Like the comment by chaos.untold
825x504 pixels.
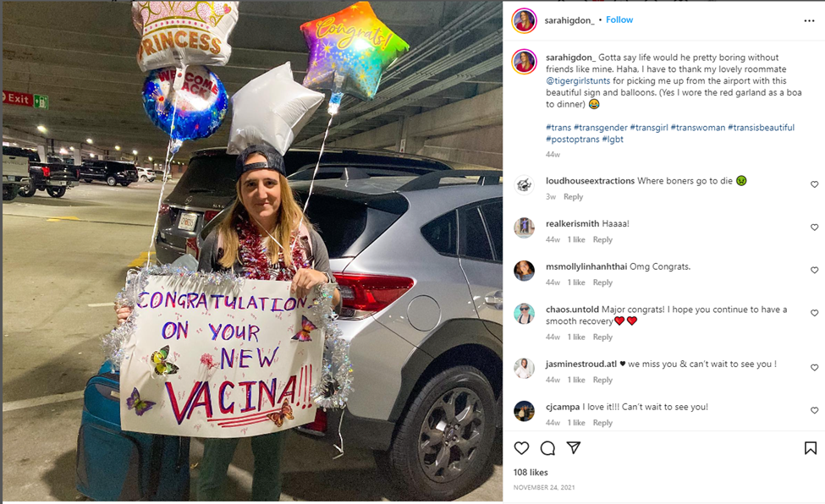(x=815, y=313)
